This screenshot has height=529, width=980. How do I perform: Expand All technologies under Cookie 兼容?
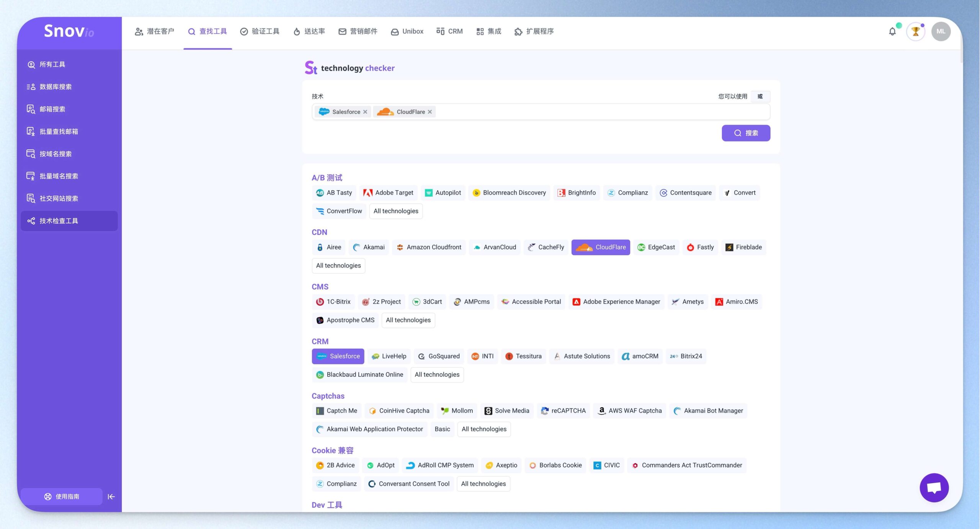483,484
